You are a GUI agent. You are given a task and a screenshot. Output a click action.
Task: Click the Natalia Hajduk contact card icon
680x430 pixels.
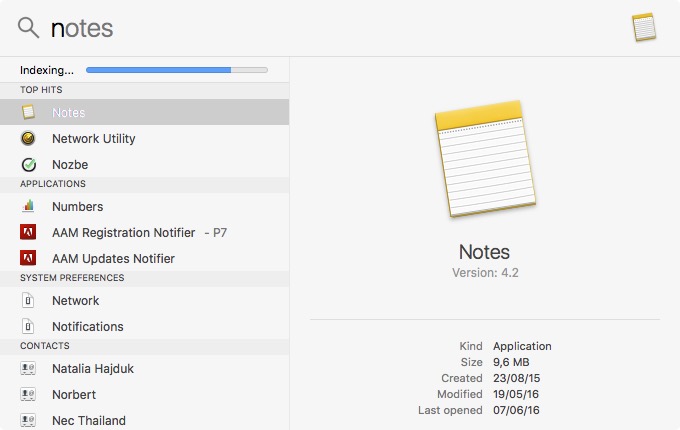[x=28, y=368]
